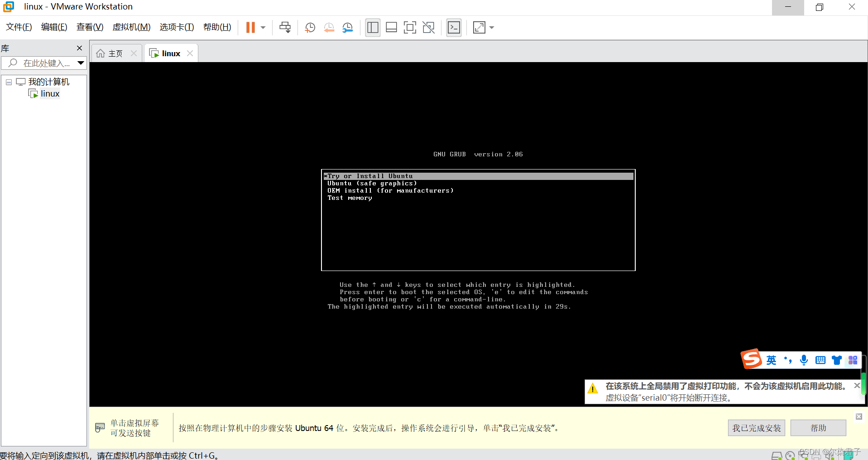Revert VM to previous snapshot
868x460 pixels.
click(x=329, y=28)
